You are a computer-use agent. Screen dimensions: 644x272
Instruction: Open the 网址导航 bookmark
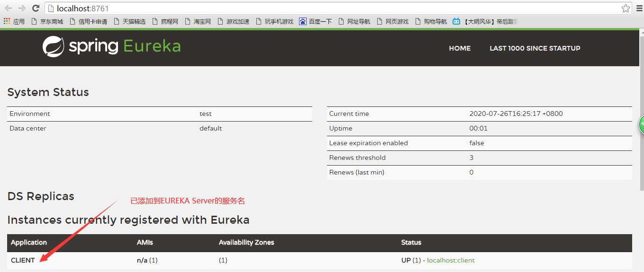click(354, 21)
